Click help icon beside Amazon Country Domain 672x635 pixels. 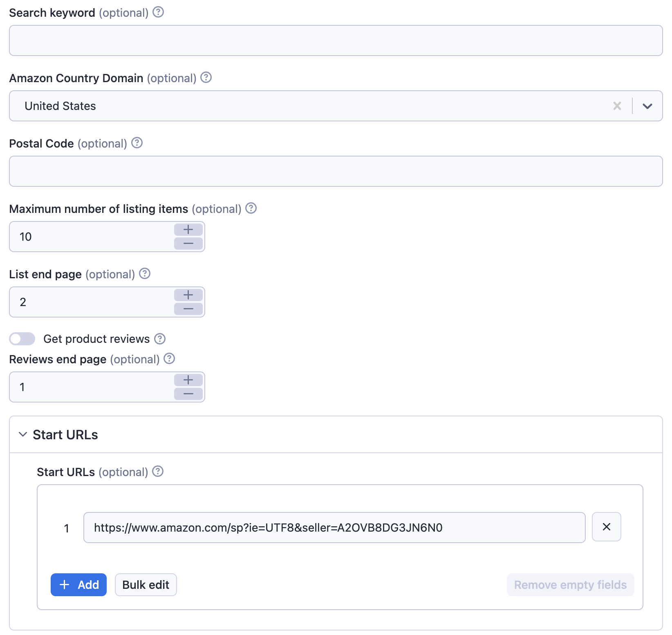(x=206, y=77)
